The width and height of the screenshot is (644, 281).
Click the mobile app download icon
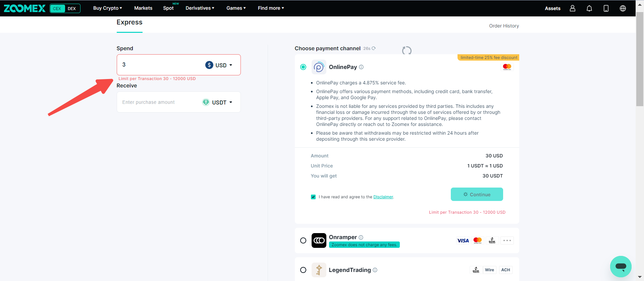pyautogui.click(x=606, y=8)
